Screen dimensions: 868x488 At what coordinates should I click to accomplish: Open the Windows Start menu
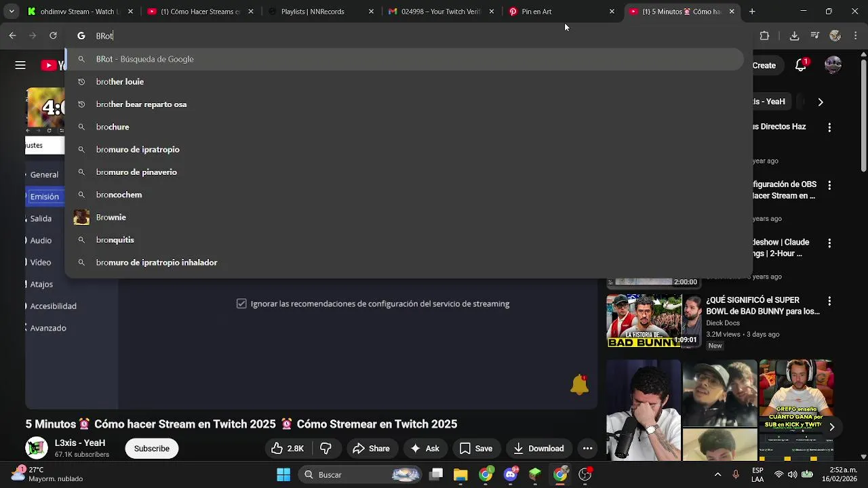pos(283,474)
